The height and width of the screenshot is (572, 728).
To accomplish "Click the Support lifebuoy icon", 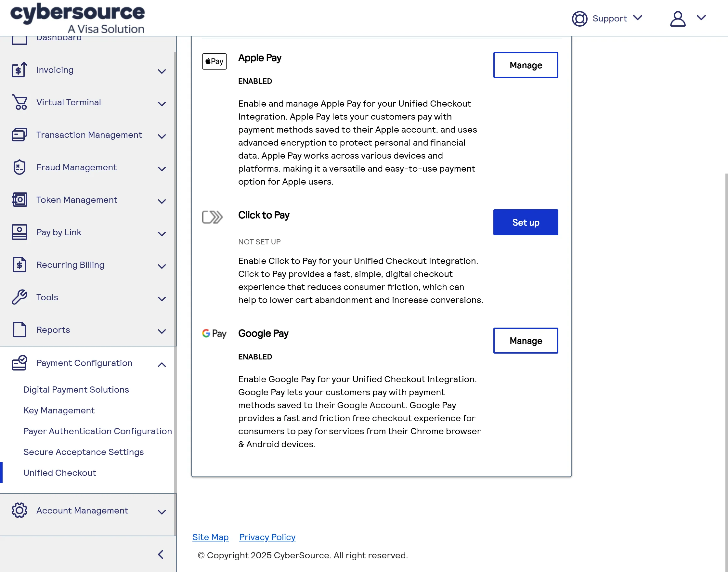I will (x=579, y=19).
